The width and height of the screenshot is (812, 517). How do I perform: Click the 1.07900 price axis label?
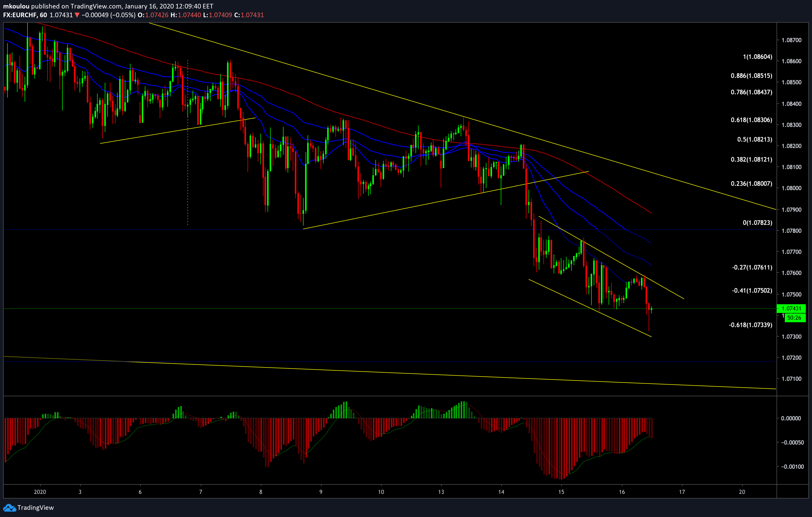pos(791,210)
